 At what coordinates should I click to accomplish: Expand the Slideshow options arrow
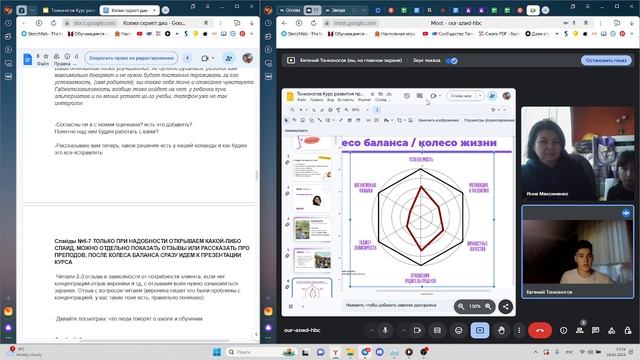(x=480, y=96)
